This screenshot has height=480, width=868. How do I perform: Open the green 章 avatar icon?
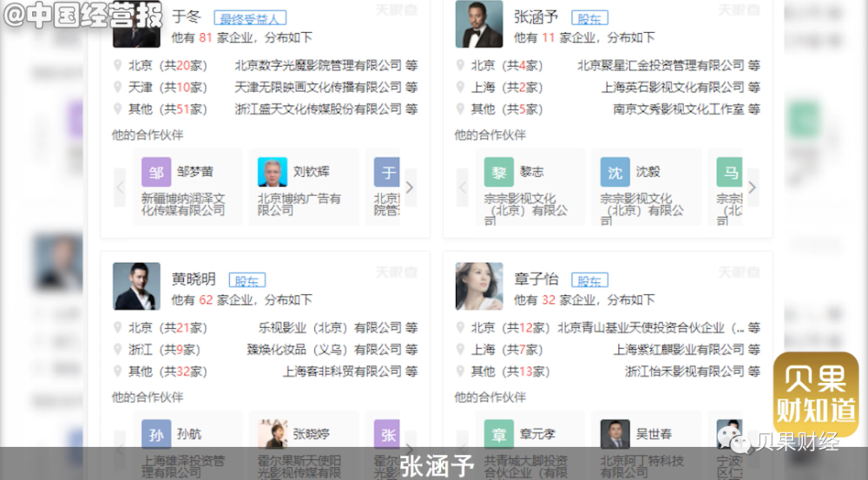499,434
